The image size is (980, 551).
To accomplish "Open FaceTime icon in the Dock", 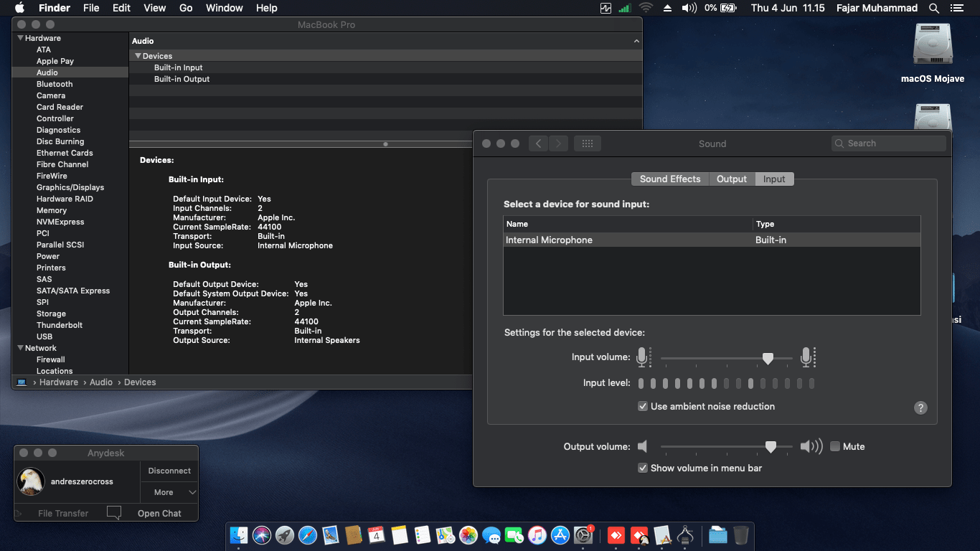I will point(514,535).
